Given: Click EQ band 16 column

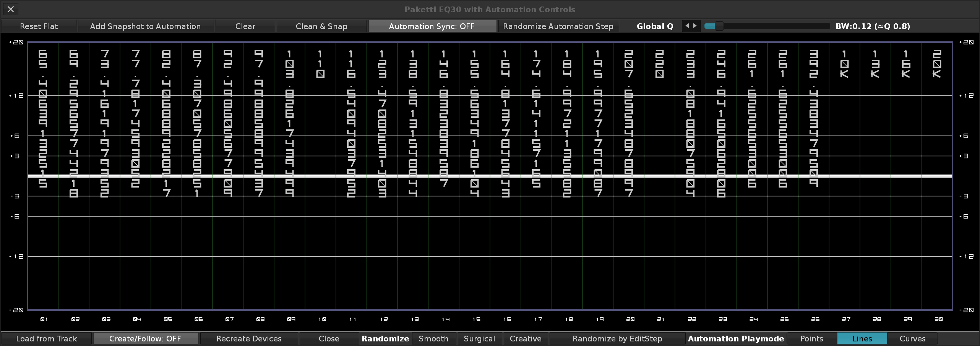Looking at the screenshot, I should [x=505, y=176].
